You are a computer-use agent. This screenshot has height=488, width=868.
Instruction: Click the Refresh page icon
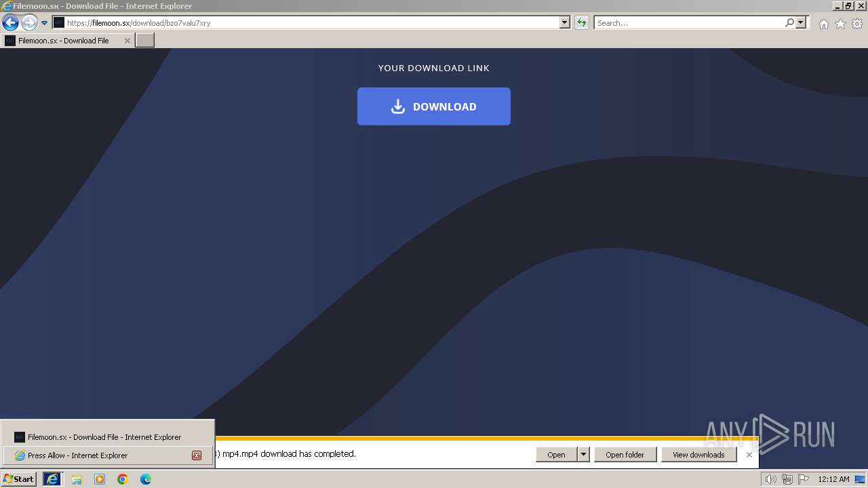581,22
